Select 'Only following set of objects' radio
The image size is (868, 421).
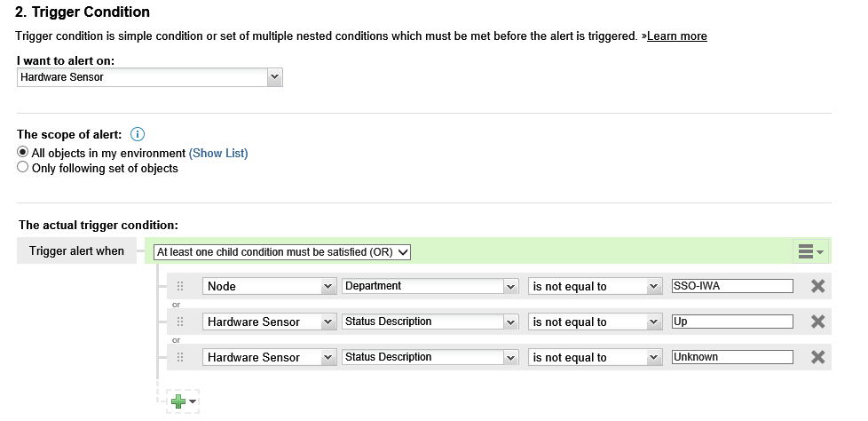[23, 168]
